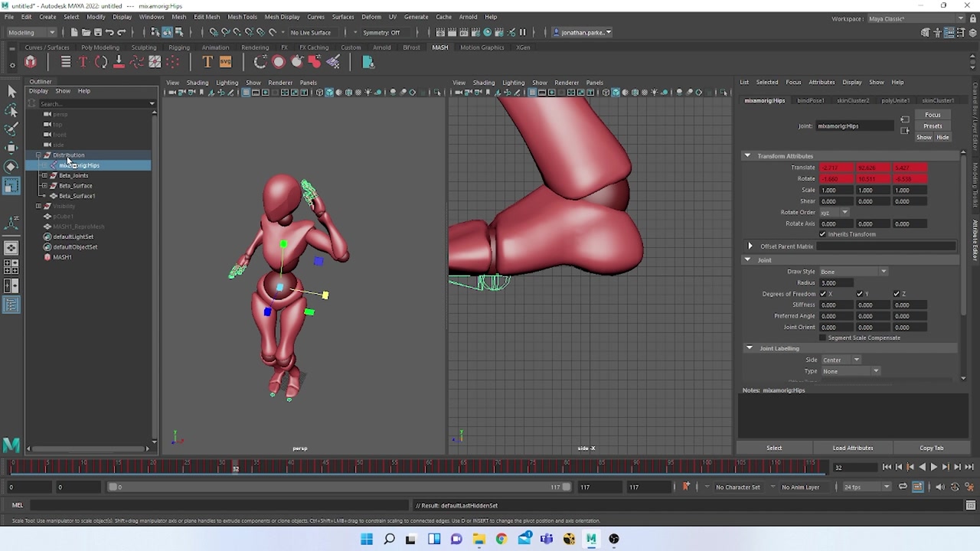Viewport: 980px width, 551px height.
Task: Expand the Offset Parent Matrix section
Action: 750,246
